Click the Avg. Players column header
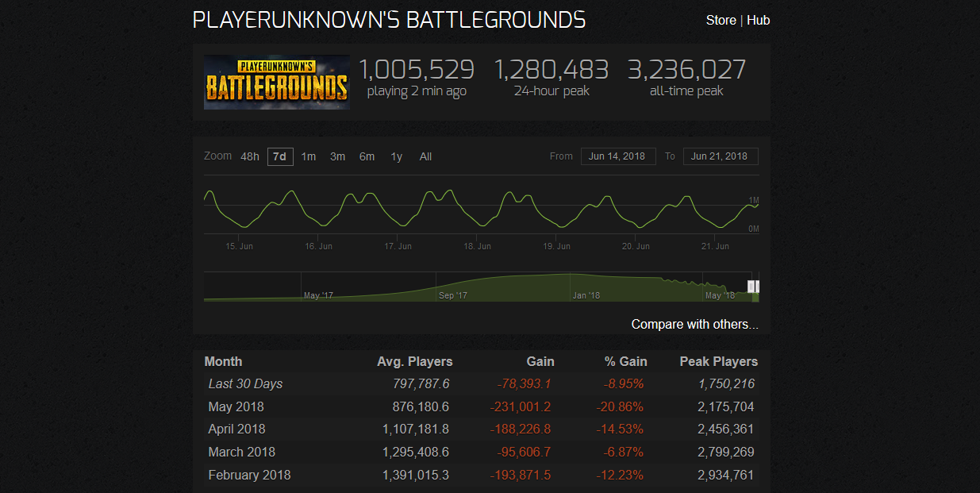 [414, 361]
